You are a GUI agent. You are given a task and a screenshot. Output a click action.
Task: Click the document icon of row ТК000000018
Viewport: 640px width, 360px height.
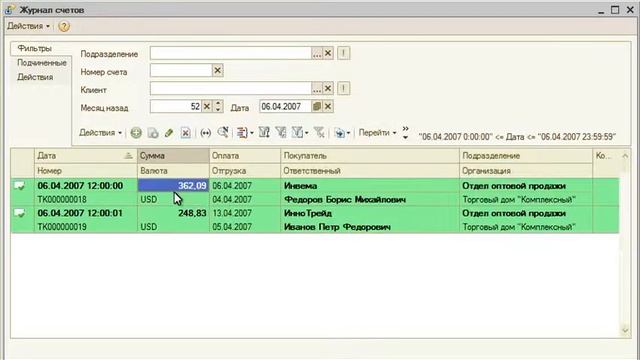click(20, 186)
